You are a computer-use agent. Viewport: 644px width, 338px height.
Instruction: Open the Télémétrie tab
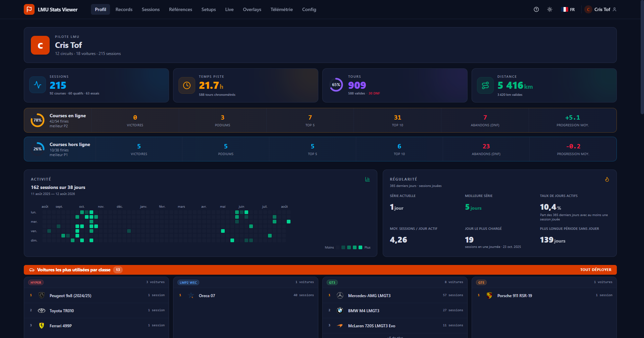[281, 9]
